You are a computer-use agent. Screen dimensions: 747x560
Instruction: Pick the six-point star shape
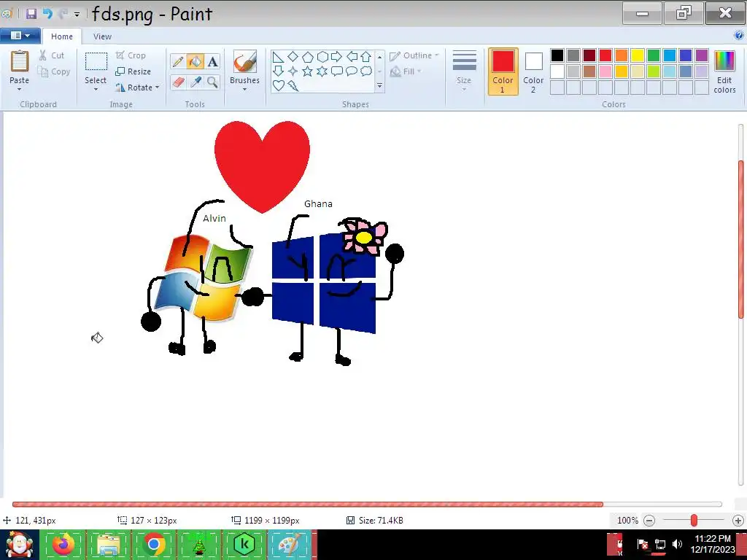tap(322, 71)
